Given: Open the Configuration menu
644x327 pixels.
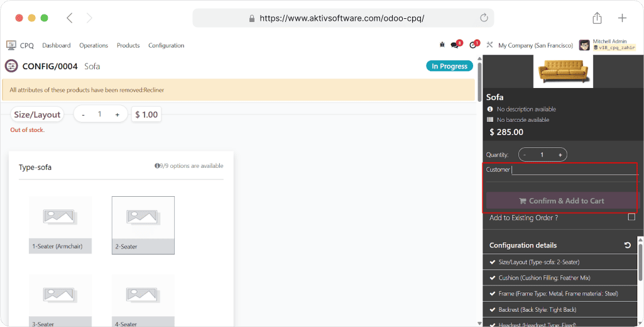Looking at the screenshot, I should (166, 45).
